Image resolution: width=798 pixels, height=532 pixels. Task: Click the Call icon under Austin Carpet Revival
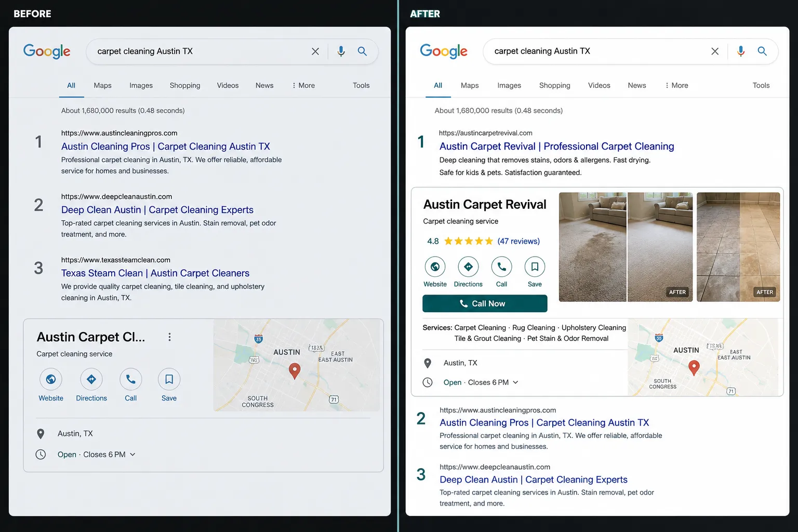(501, 267)
